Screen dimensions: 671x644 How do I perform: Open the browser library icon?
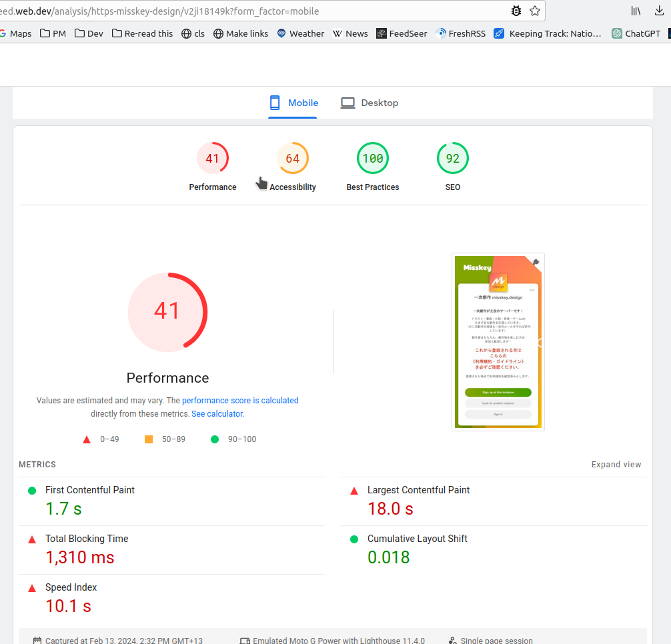[636, 11]
